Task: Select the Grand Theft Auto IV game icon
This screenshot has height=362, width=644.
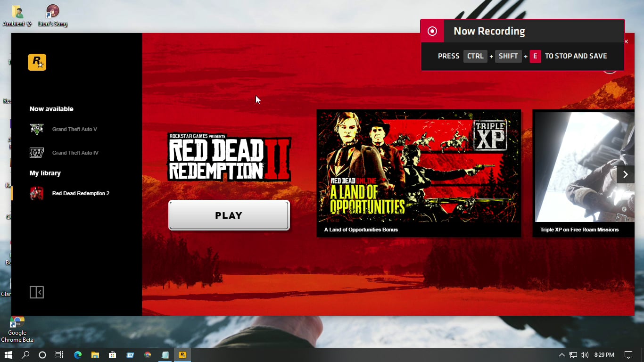Action: tap(37, 153)
